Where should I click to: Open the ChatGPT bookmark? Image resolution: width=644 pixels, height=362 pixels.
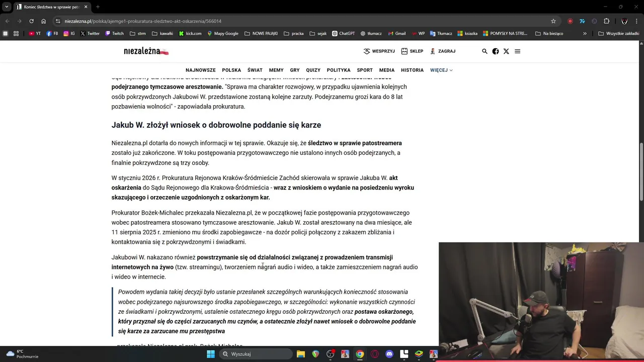tap(343, 34)
